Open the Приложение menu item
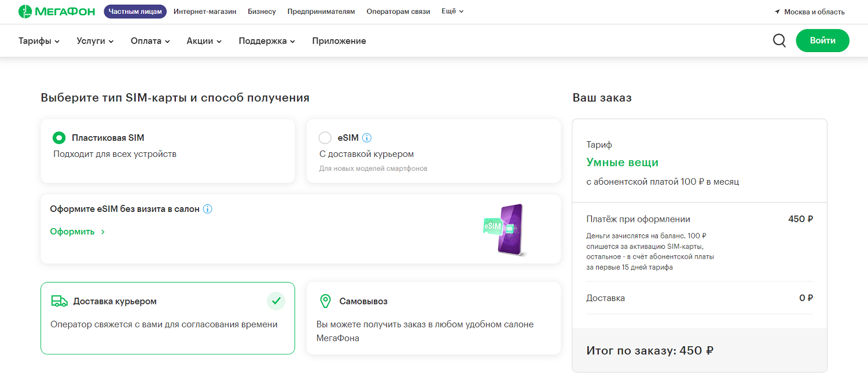The height and width of the screenshot is (385, 868). point(339,41)
